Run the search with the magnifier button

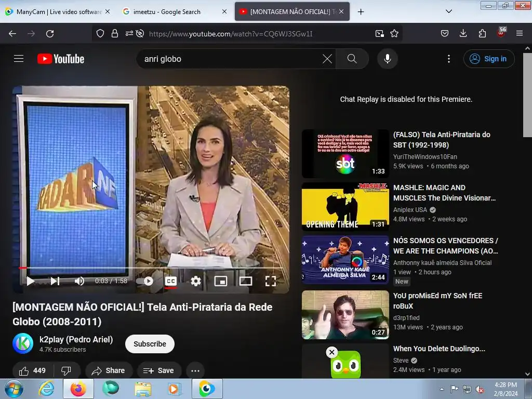(x=352, y=59)
